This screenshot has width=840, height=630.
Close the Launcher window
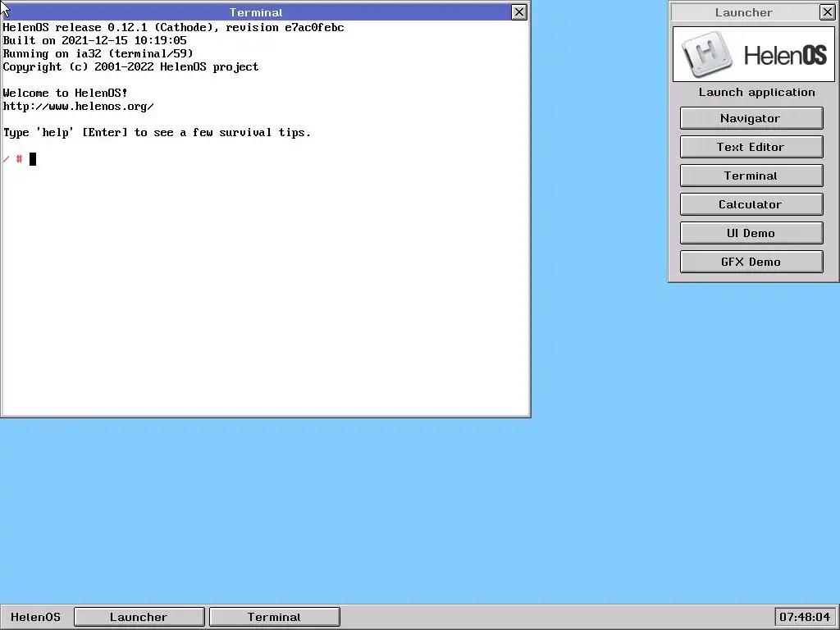[x=827, y=12]
